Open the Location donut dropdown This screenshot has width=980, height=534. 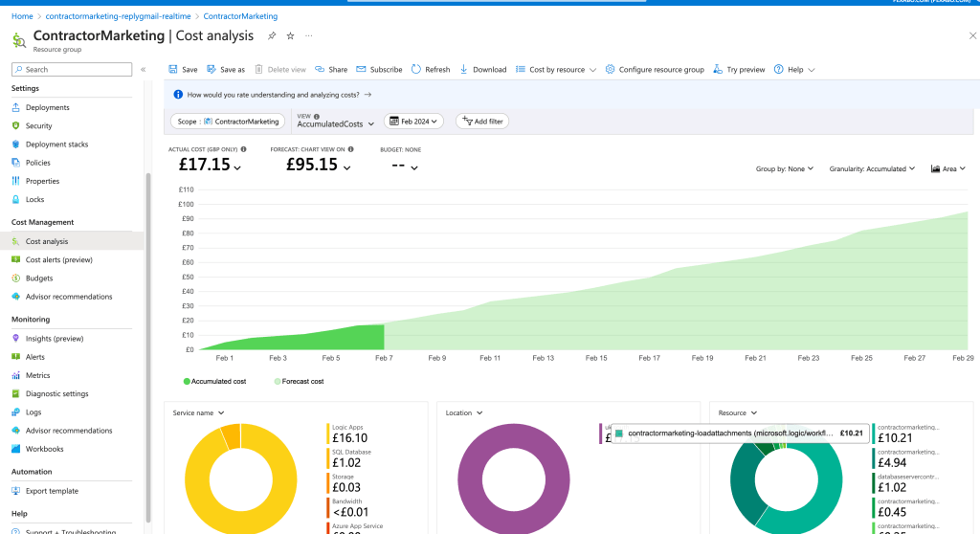pyautogui.click(x=464, y=412)
